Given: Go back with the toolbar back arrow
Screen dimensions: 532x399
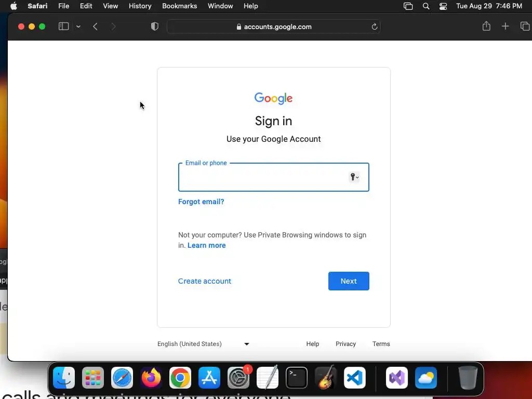Looking at the screenshot, I should 96,26.
